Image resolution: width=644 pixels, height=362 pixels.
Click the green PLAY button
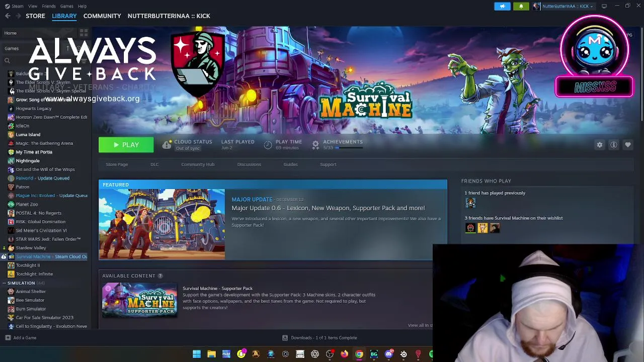(126, 145)
